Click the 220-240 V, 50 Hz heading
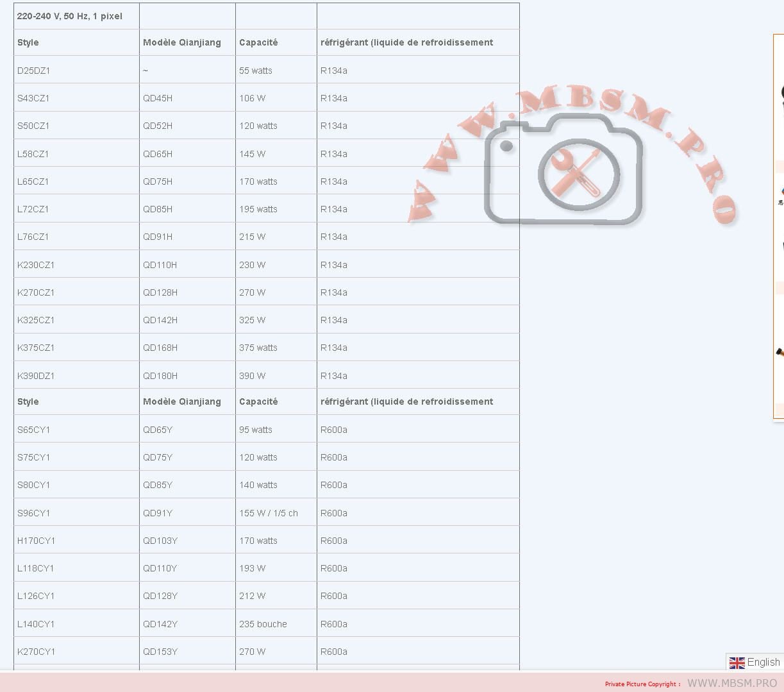Screen dimensions: 784x692 pyautogui.click(x=69, y=16)
